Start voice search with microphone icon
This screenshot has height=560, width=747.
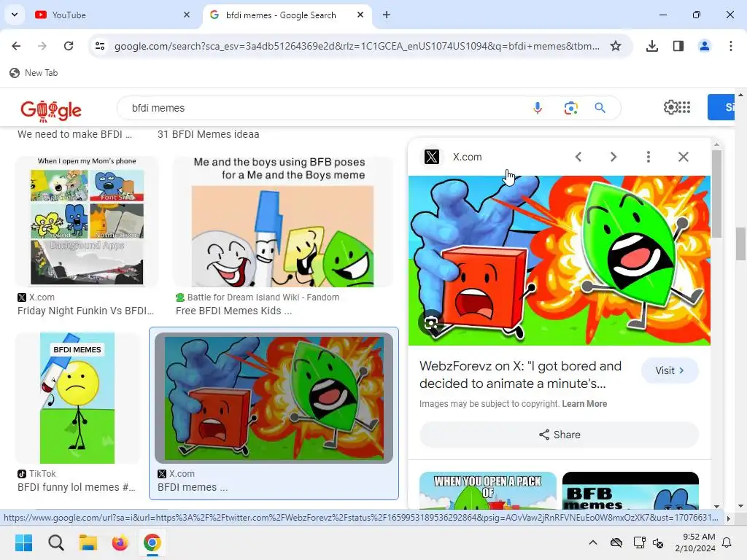tap(538, 108)
